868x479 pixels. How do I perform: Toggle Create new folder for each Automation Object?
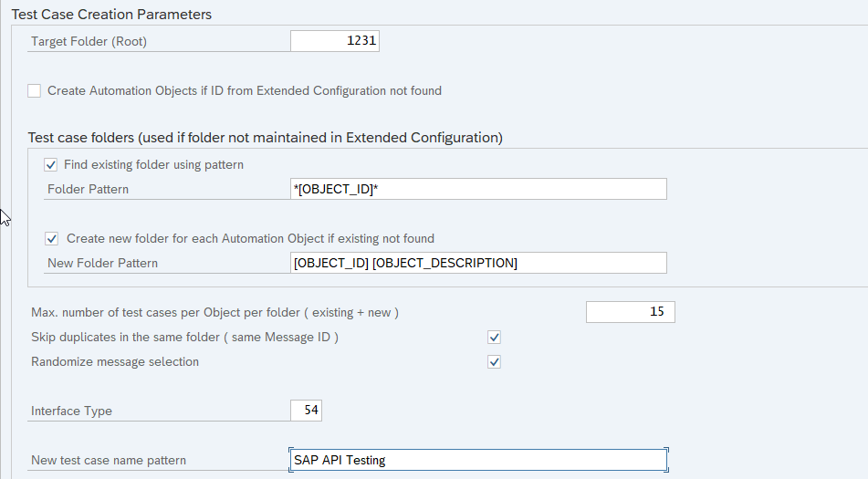pos(52,238)
